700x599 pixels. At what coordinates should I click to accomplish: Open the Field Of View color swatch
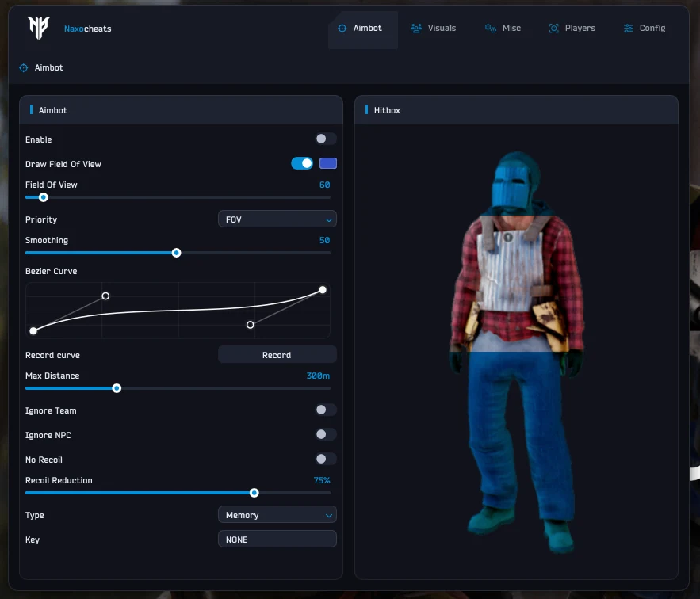pyautogui.click(x=328, y=163)
